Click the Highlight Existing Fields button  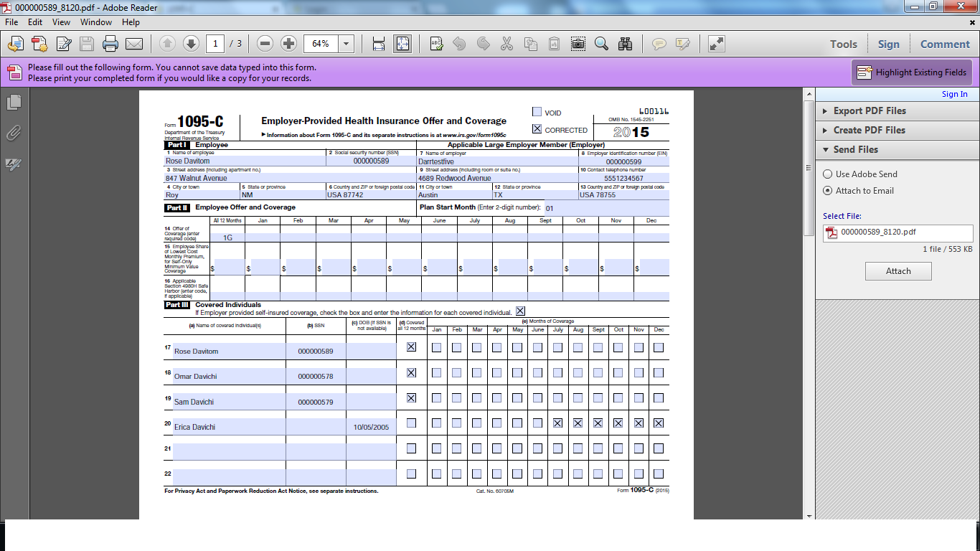point(911,72)
